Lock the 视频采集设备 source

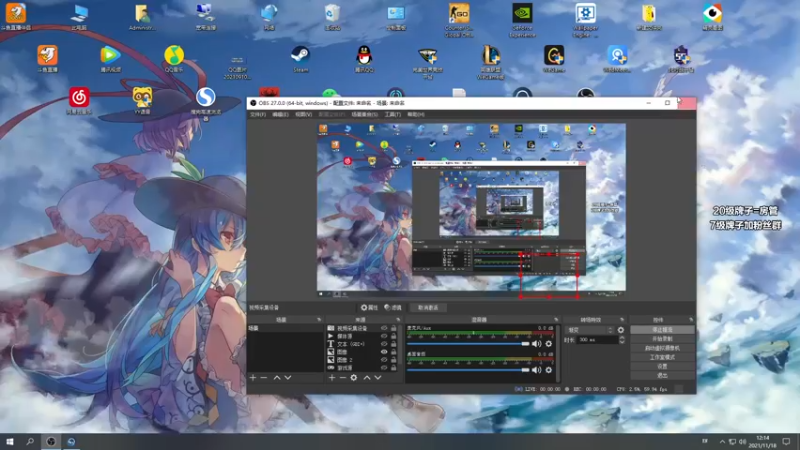point(393,328)
